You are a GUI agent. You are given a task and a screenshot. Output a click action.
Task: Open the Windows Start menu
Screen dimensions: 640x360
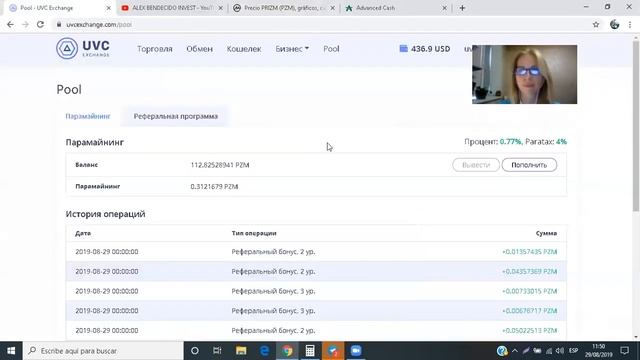pos(11,351)
